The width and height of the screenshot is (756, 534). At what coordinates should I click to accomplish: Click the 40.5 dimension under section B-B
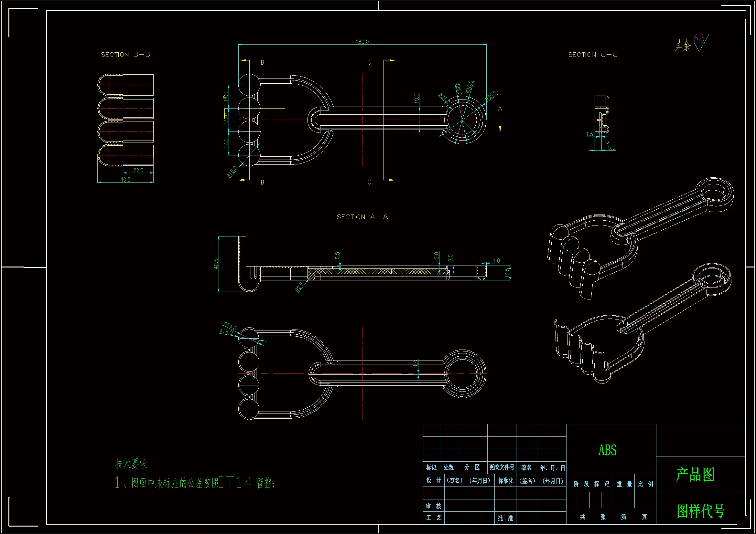[125, 180]
